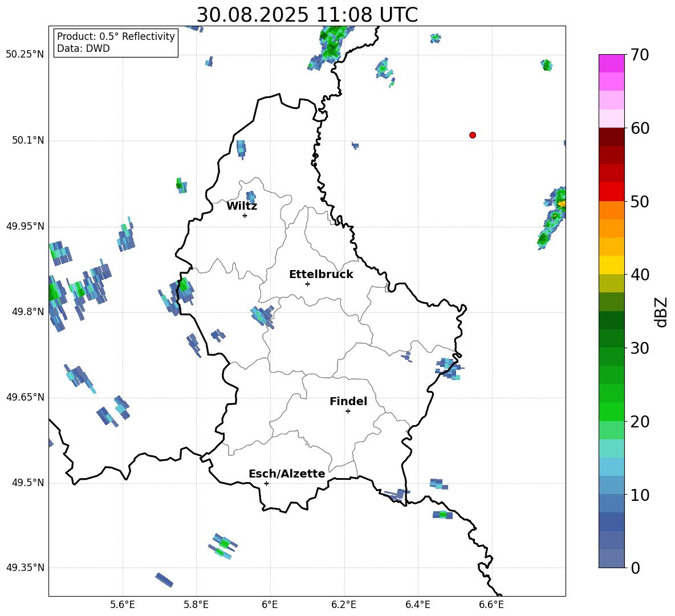The height and width of the screenshot is (616, 675).
Task: Select the Ettelbruck text label
Action: (321, 275)
